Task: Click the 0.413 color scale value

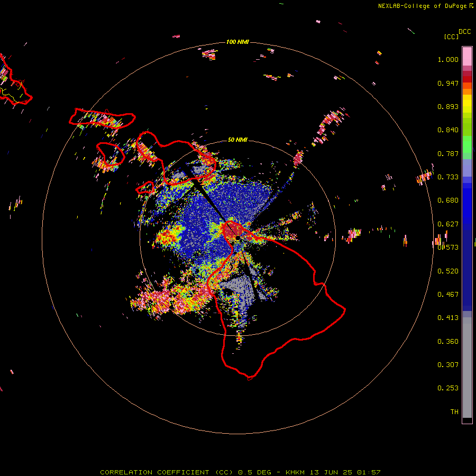Action: coord(448,318)
